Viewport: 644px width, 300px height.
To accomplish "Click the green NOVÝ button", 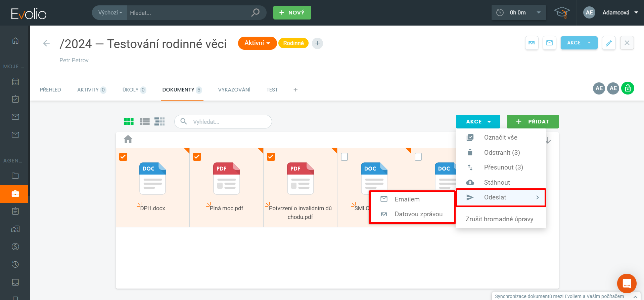I will [292, 13].
